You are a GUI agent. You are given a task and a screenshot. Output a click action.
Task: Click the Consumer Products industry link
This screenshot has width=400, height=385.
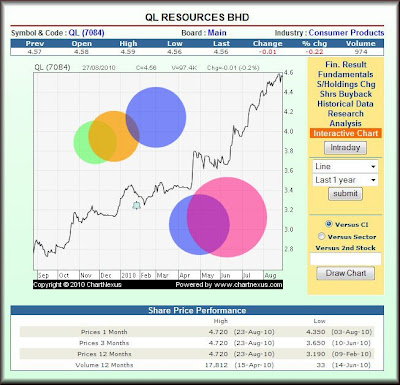click(346, 33)
